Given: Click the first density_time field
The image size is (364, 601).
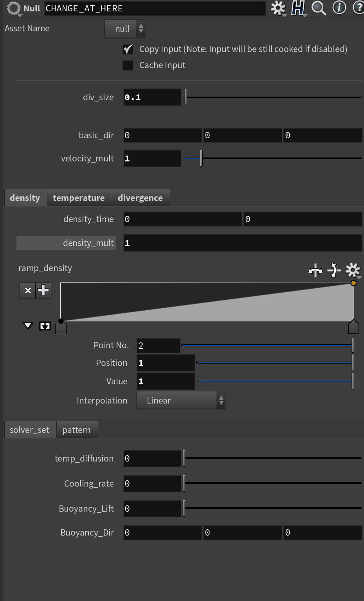Looking at the screenshot, I should 182,219.
